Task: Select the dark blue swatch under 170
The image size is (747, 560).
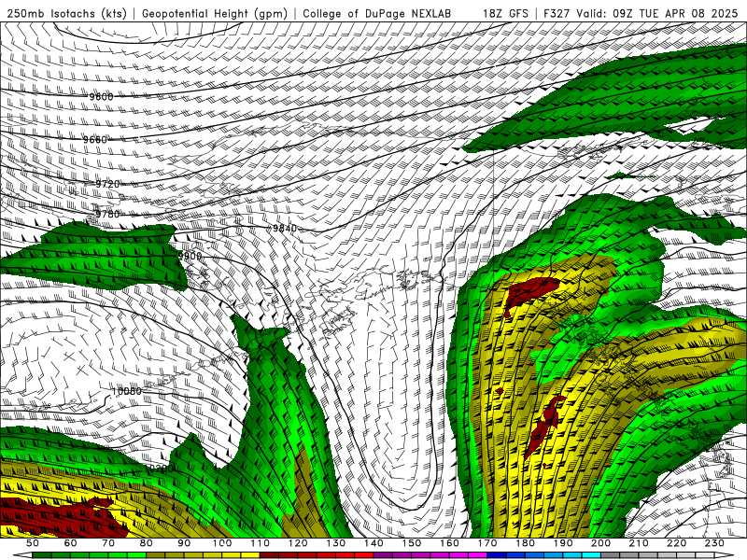Action: point(497,555)
